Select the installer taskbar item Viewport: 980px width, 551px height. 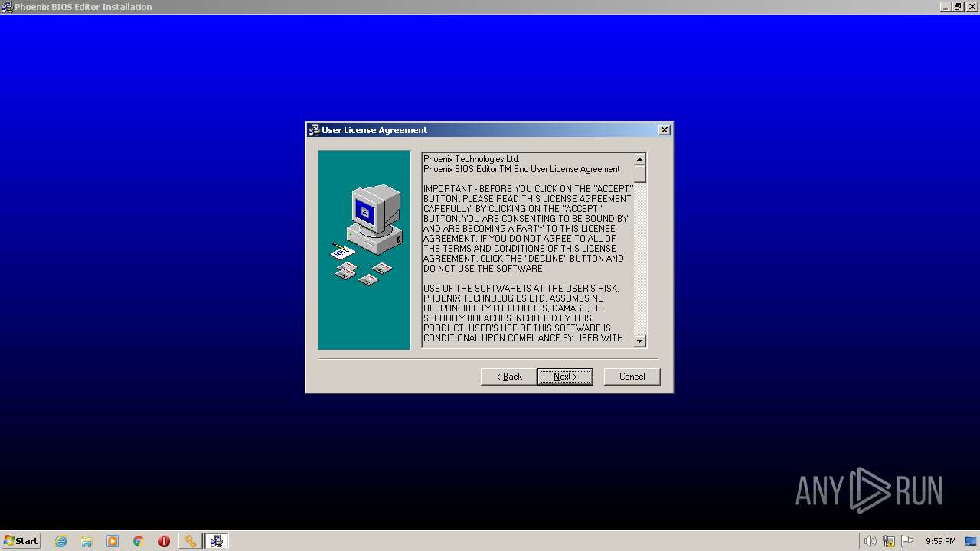217,541
